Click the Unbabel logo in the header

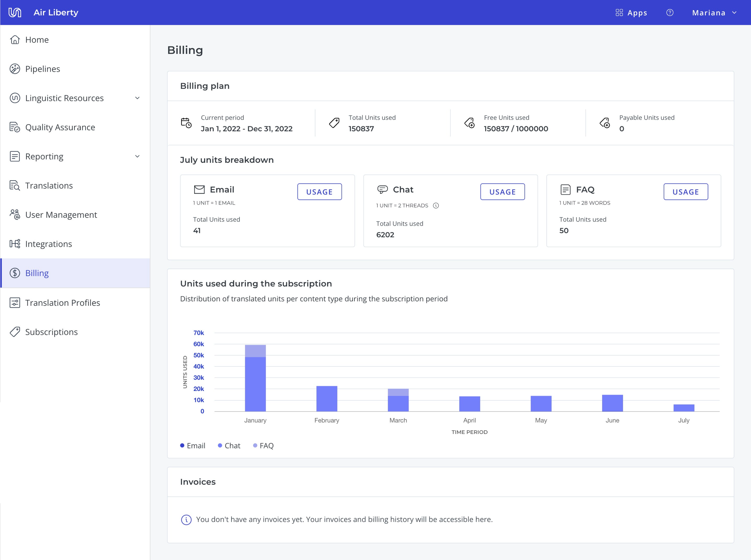[15, 12]
